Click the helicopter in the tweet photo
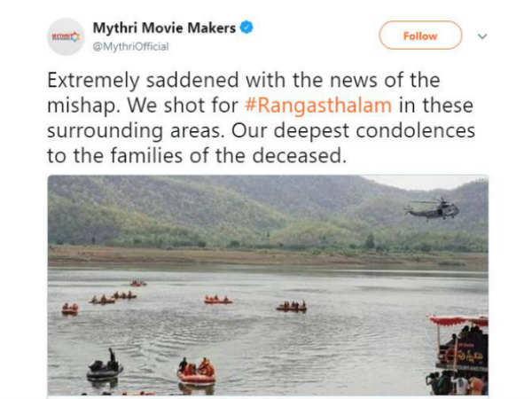The width and height of the screenshot is (532, 399). (433, 209)
